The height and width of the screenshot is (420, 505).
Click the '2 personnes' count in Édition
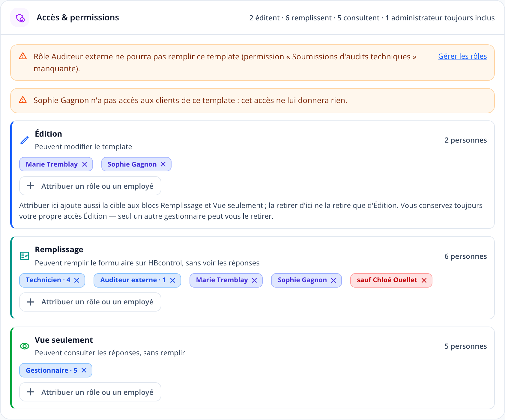pyautogui.click(x=466, y=140)
